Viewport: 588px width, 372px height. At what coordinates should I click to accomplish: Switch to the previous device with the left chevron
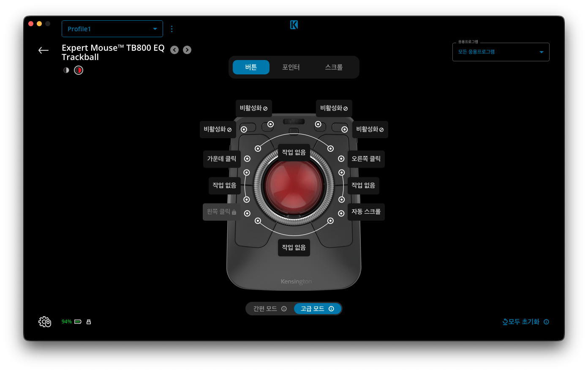174,50
